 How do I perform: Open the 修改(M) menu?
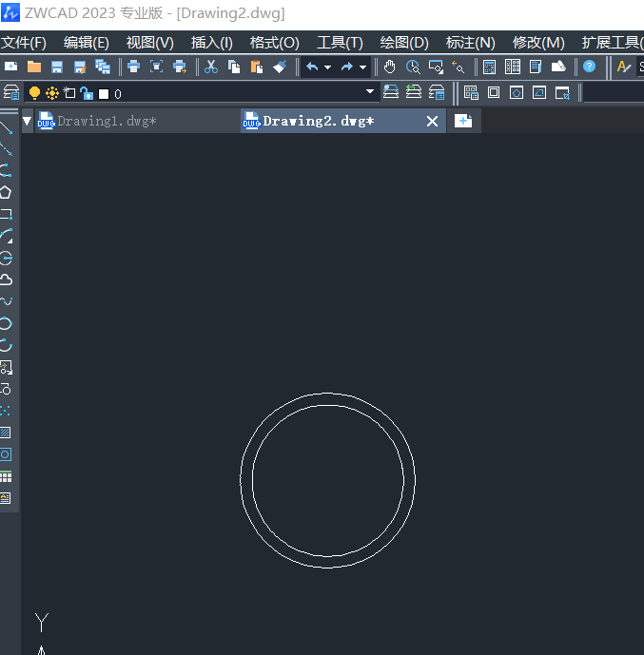click(x=538, y=43)
